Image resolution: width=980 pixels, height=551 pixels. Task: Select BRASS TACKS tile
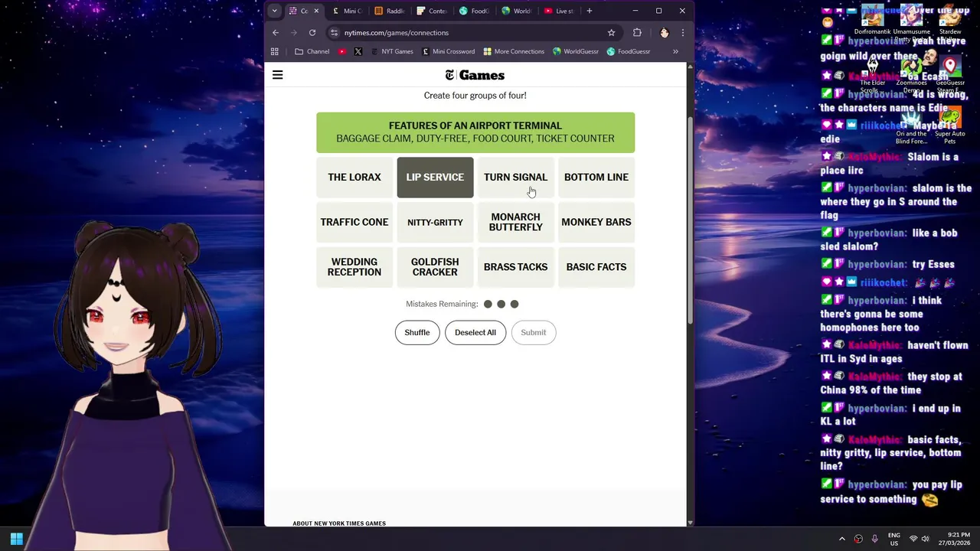pyautogui.click(x=515, y=267)
